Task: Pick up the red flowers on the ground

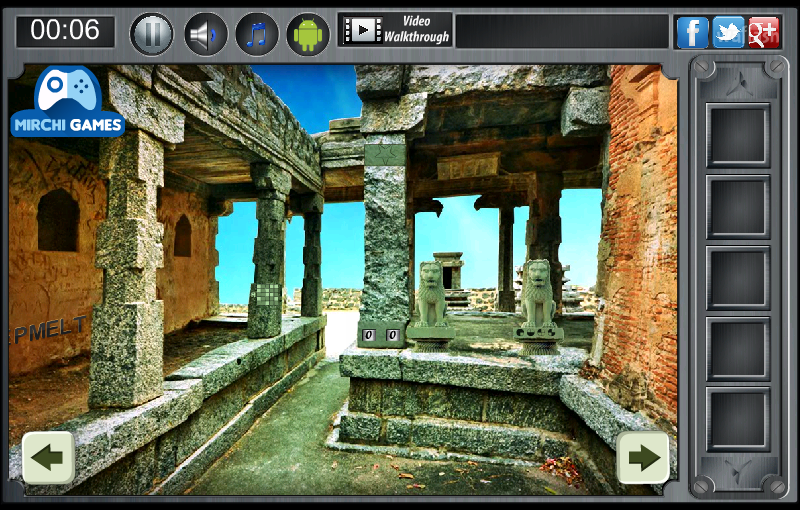Action: coord(561,468)
